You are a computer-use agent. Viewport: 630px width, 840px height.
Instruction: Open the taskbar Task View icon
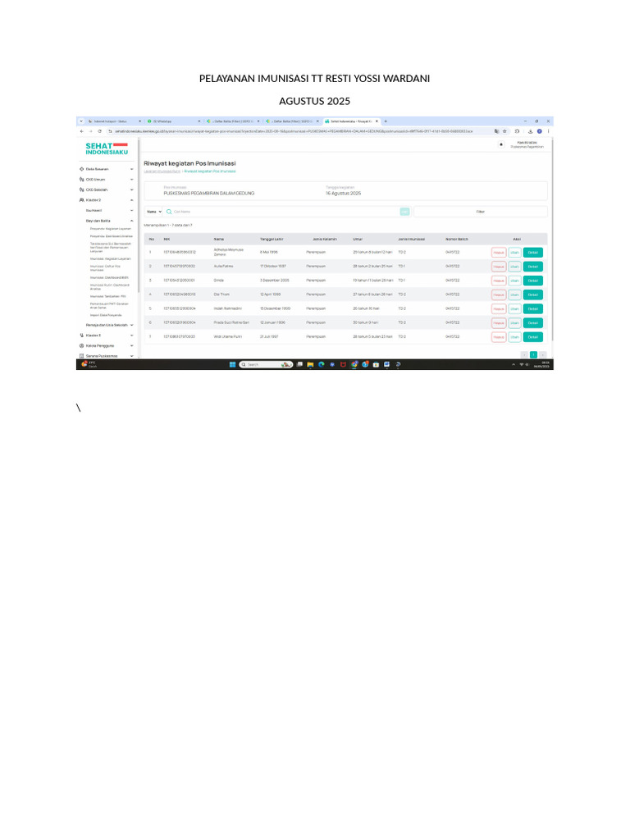299,364
